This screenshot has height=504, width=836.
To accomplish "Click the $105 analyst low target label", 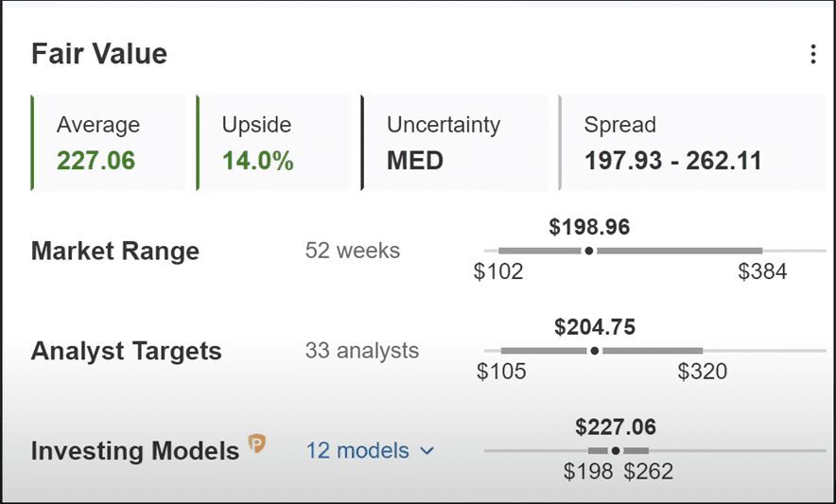I will (x=501, y=372).
